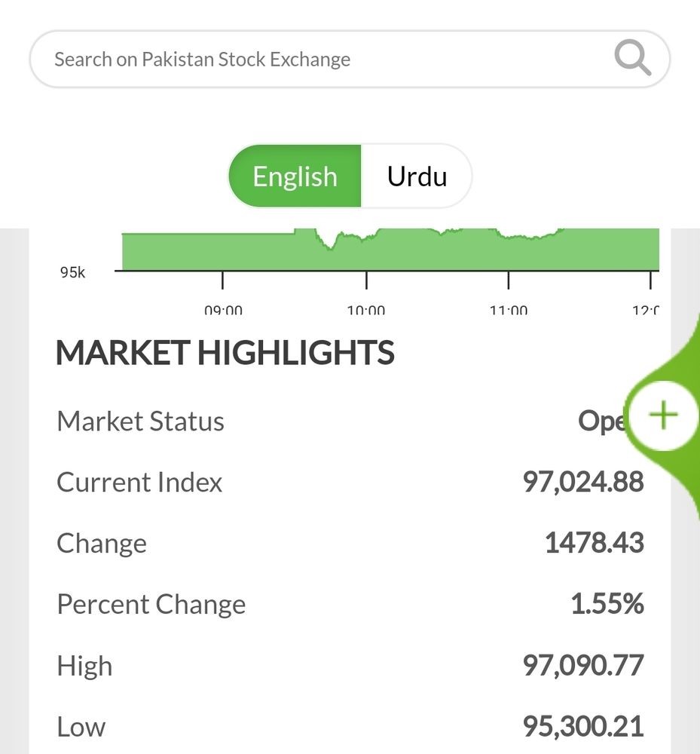The image size is (700, 754).
Task: Click the MARKET HIGHLIGHTS heading
Action: 225,352
